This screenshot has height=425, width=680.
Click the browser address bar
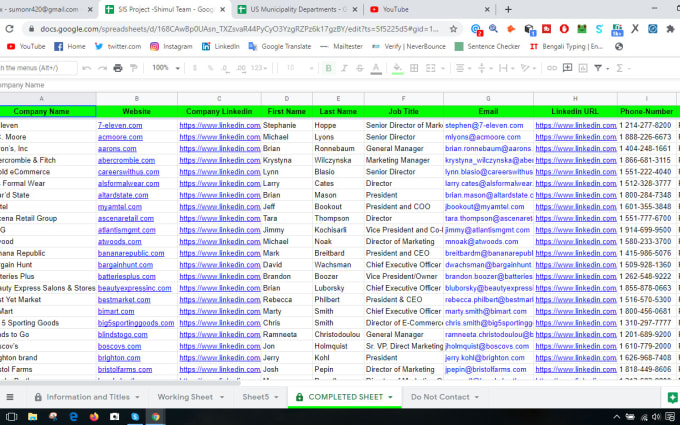click(x=239, y=29)
